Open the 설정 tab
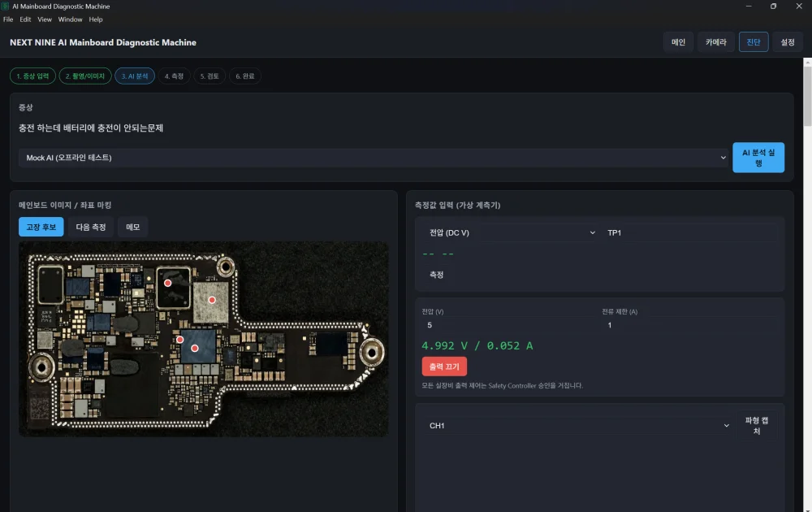The image size is (812, 512). point(788,42)
